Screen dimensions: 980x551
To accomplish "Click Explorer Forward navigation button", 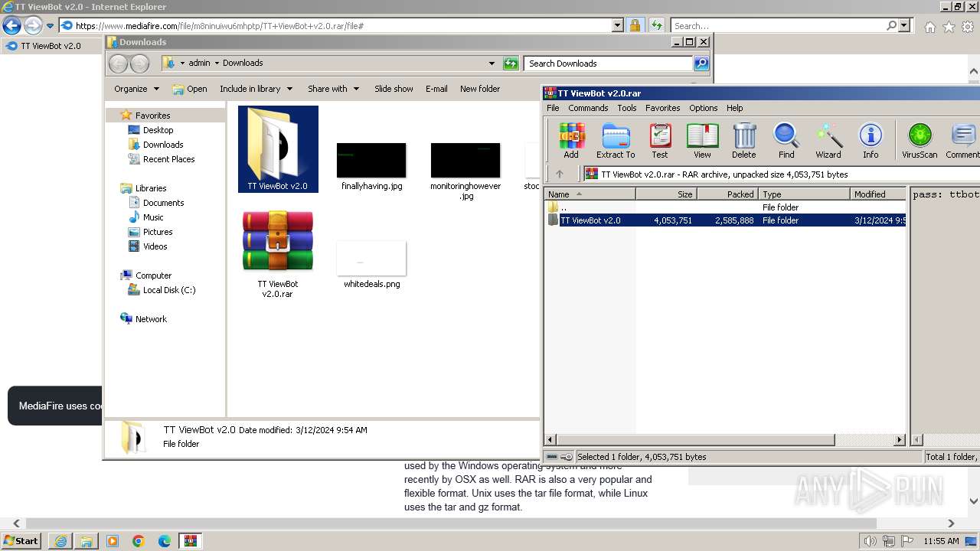I will point(139,64).
